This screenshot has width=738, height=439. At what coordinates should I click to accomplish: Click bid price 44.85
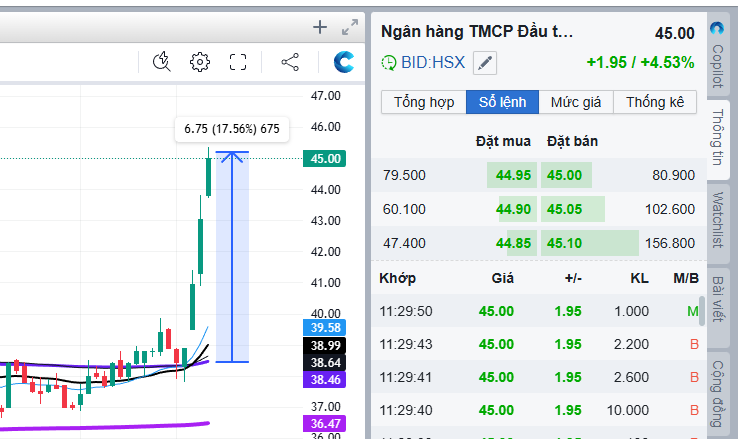pos(513,243)
